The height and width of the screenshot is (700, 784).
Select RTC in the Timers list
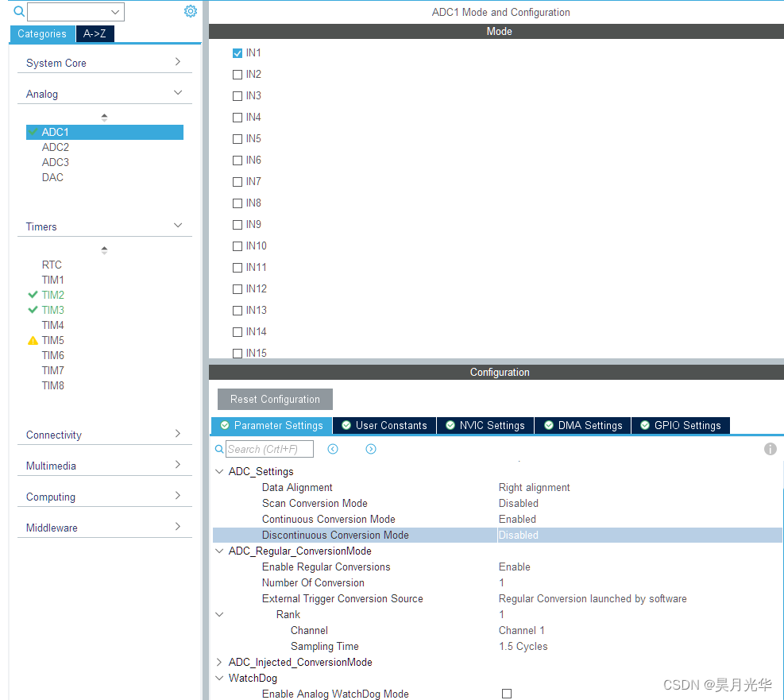coord(52,265)
